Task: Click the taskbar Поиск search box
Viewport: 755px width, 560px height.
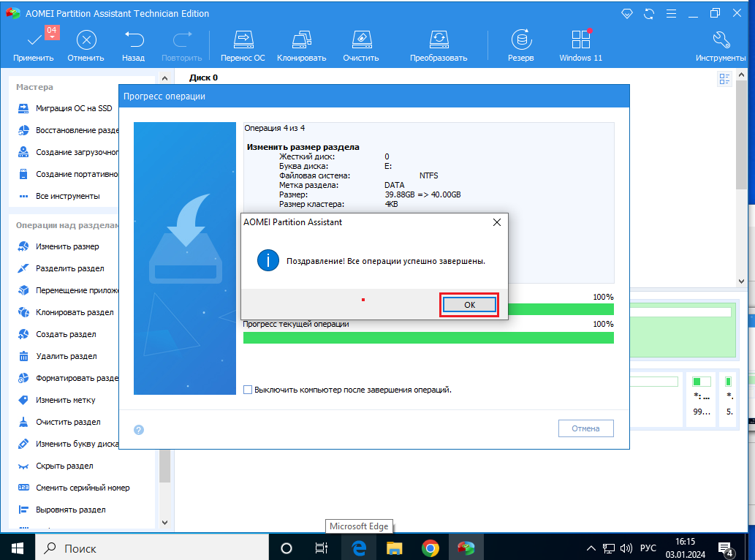Action: (x=152, y=548)
